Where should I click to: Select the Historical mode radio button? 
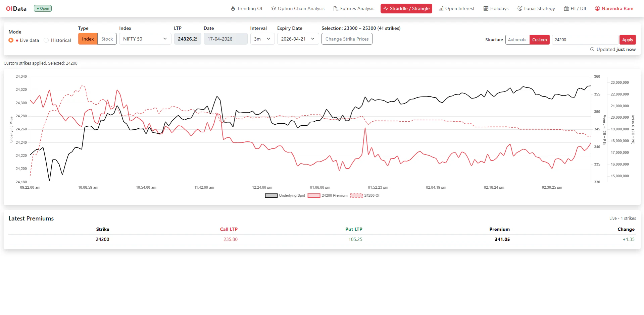coord(46,40)
